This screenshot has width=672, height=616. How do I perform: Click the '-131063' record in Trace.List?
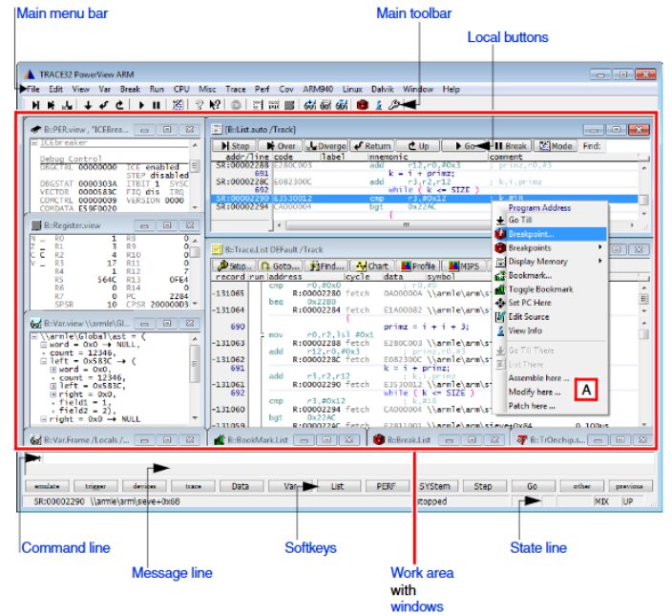click(228, 344)
